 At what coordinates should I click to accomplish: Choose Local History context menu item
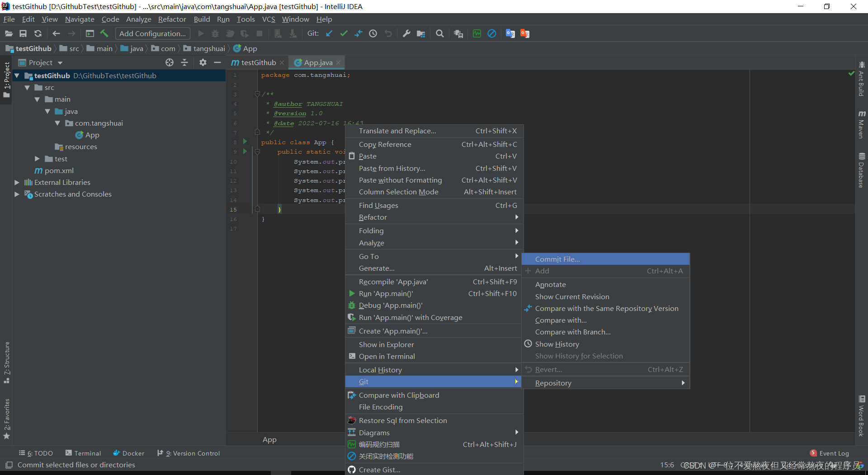[434, 370]
